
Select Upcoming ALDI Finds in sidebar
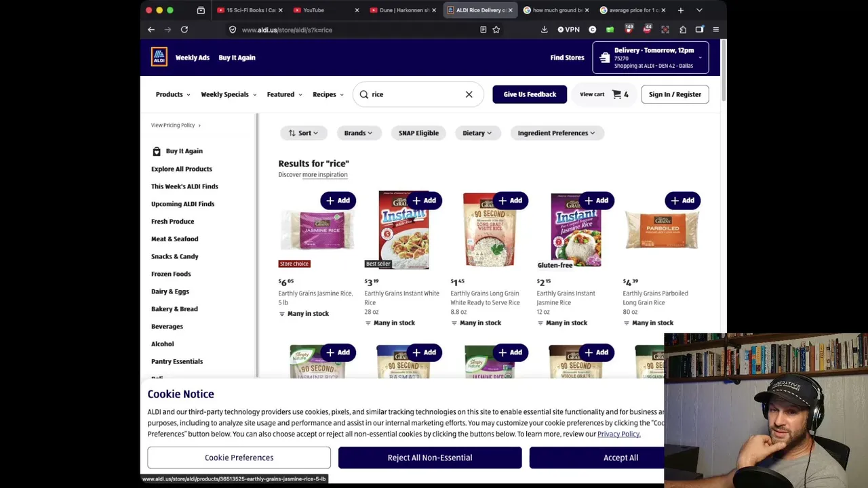tap(182, 204)
